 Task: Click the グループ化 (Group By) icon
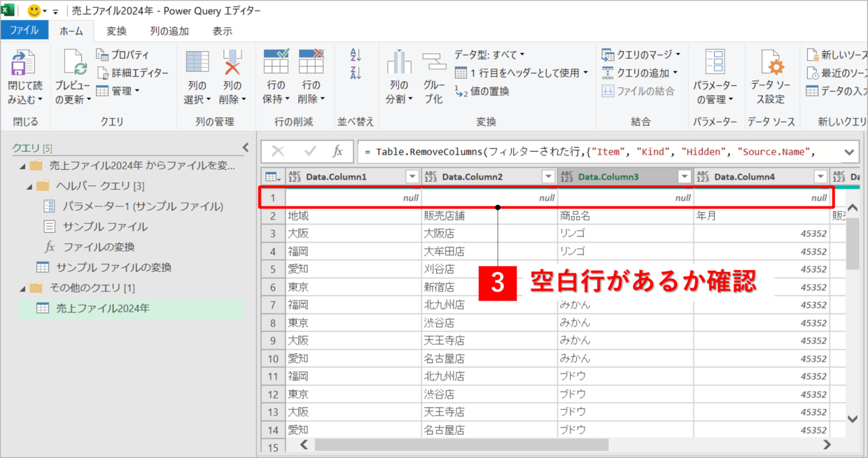coord(434,62)
